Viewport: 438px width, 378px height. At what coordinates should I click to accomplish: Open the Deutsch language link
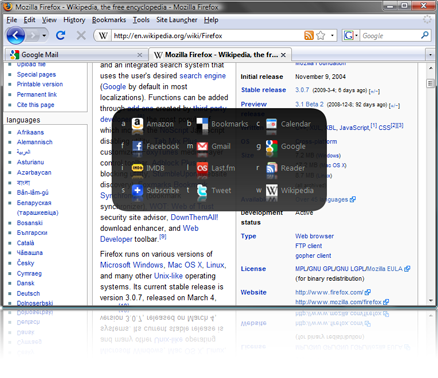pos(28,294)
